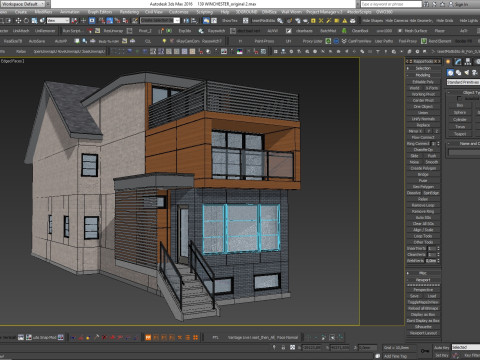Open the Hierarchy command panel tab

point(468,61)
